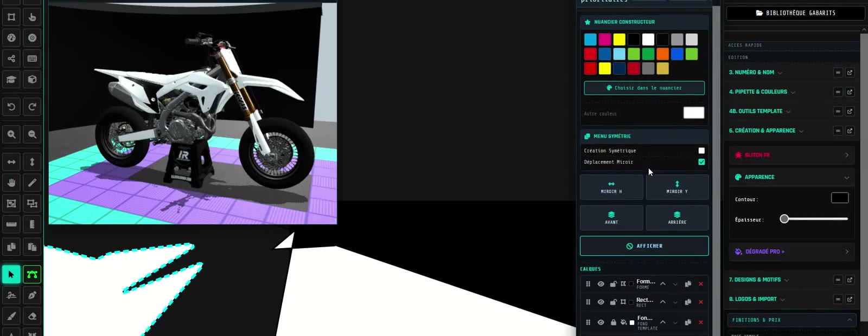Click the Fond Template layer white color box
Image resolution: width=868 pixels, height=336 pixels.
click(632, 322)
